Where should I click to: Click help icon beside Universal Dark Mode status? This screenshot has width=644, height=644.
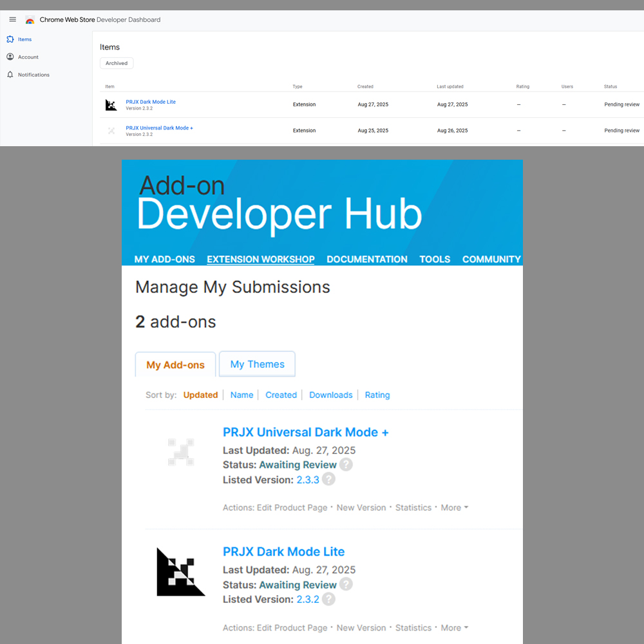click(x=346, y=464)
